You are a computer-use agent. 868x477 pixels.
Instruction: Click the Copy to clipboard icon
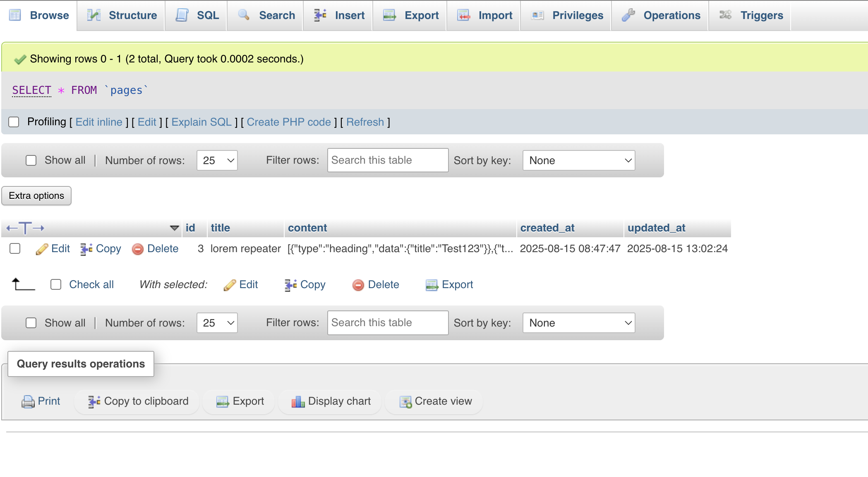(94, 401)
